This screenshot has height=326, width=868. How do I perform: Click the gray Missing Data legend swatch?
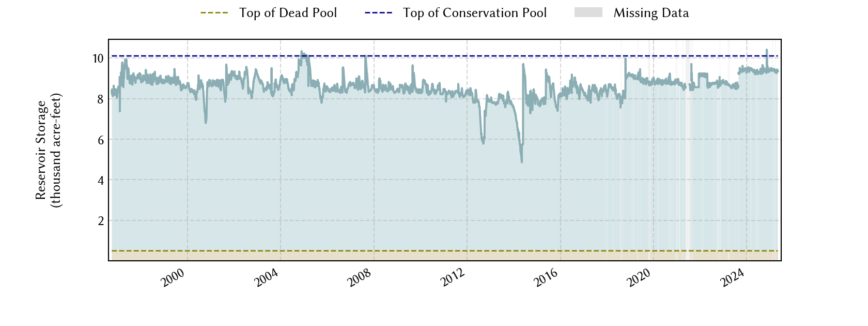tap(588, 12)
